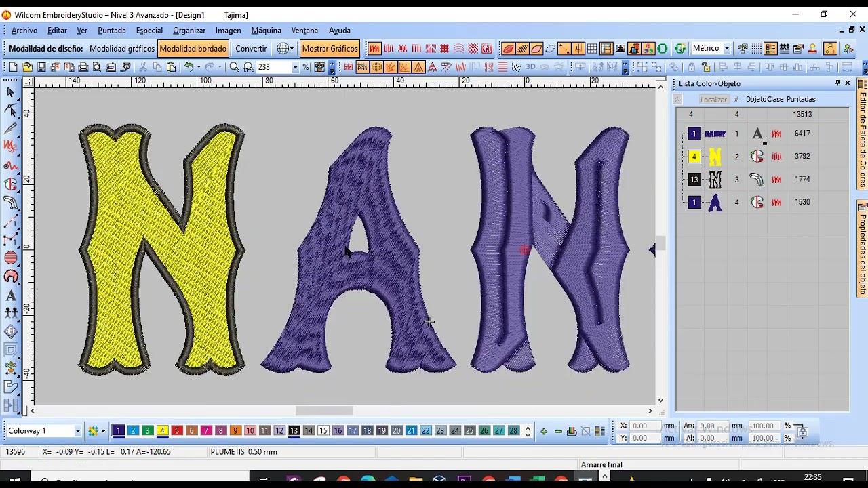Click the Color-Object List toolbar icon
This screenshot has width=868, height=488.
770,49
